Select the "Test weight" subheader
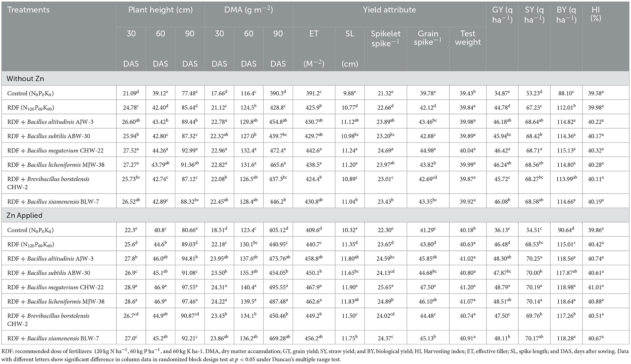 468,38
